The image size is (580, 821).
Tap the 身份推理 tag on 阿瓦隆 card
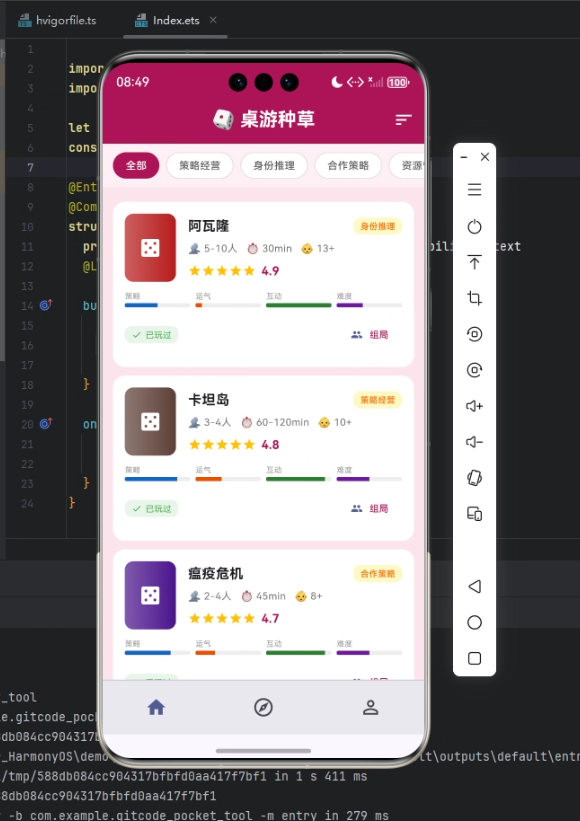pos(377,226)
